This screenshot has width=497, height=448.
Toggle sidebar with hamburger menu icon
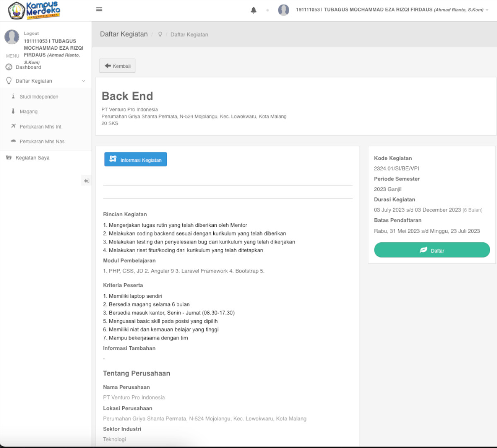[99, 10]
